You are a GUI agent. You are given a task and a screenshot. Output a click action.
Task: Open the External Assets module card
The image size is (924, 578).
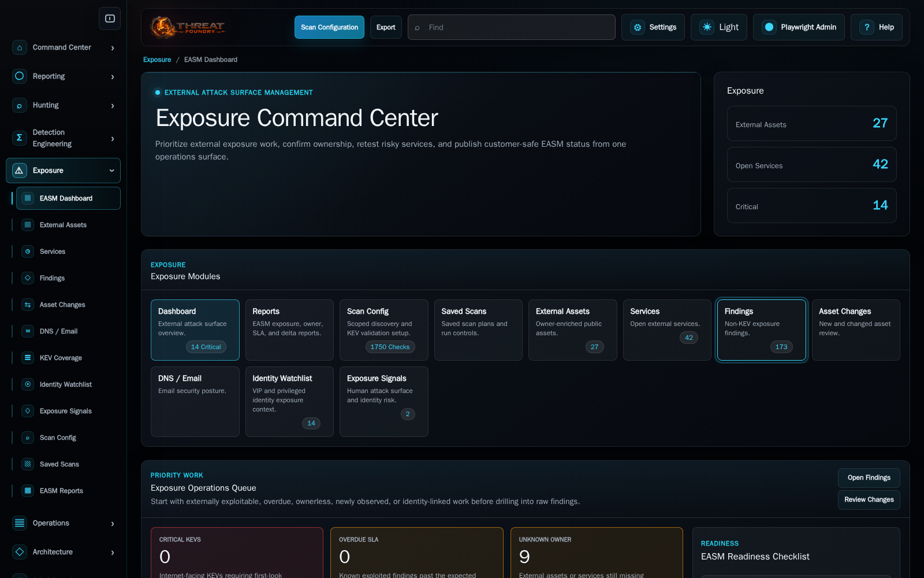pyautogui.click(x=573, y=330)
